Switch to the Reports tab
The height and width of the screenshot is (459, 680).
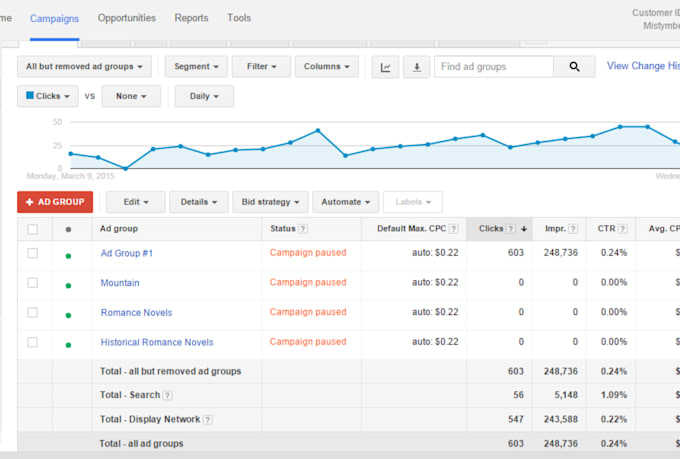point(191,18)
